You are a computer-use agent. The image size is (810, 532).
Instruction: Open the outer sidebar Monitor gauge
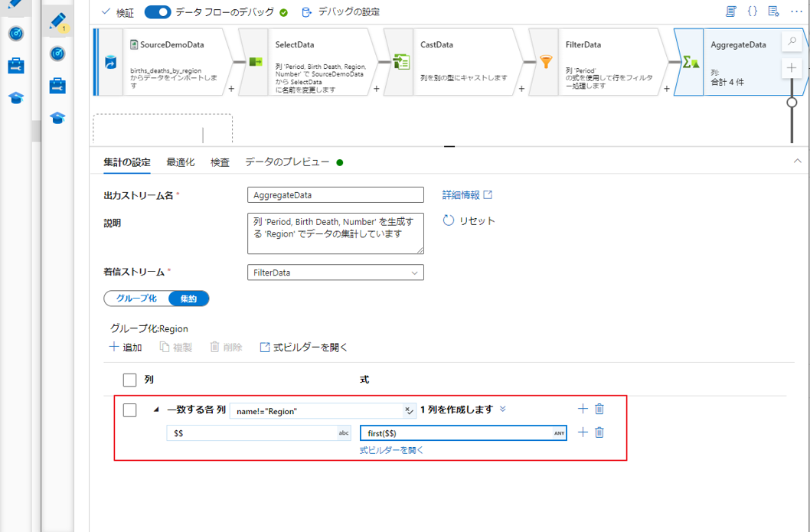point(16,34)
